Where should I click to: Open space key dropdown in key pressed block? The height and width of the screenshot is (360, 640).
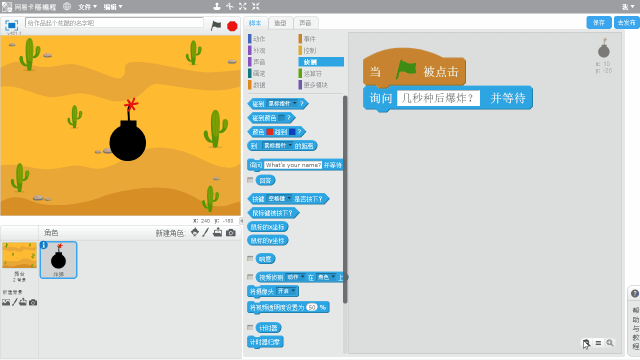[280, 199]
